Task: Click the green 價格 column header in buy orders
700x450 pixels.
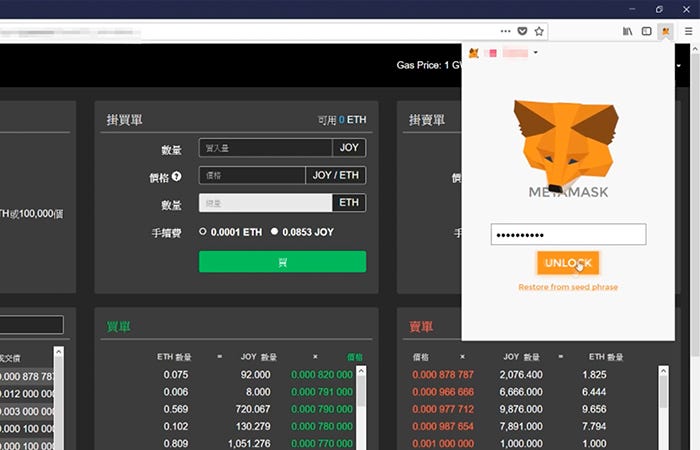Action: [x=354, y=357]
